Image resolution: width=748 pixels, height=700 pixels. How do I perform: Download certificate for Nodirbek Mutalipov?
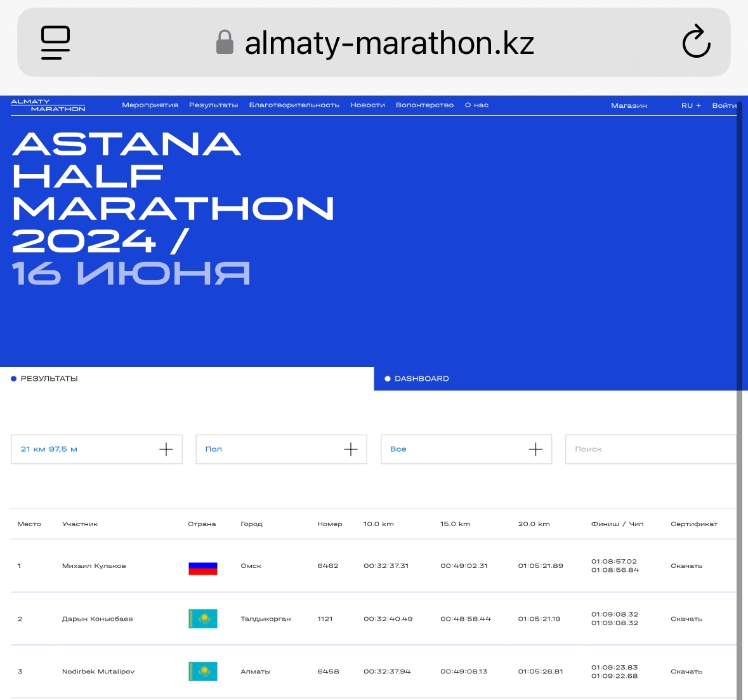686,671
